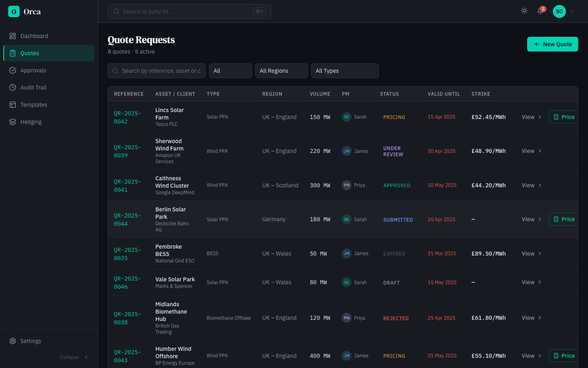Click the Volume column header
Image resolution: width=588 pixels, height=368 pixels.
[x=320, y=94]
